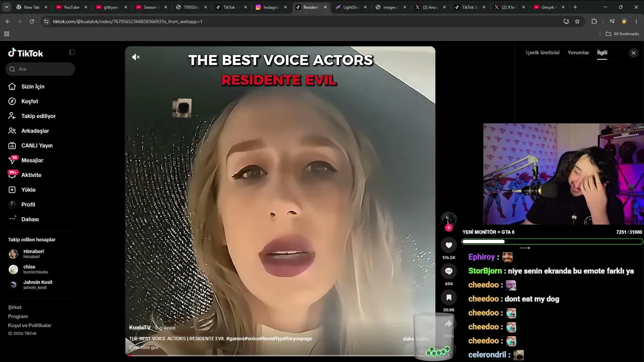Click Ephiroy chat username
Image resolution: width=644 pixels, height=362 pixels.
(x=481, y=257)
